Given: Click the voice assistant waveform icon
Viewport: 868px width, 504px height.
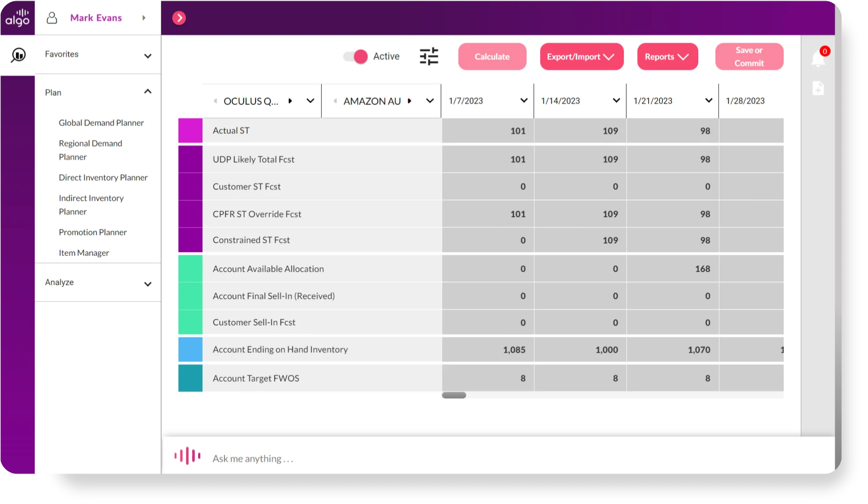Looking at the screenshot, I should point(187,456).
